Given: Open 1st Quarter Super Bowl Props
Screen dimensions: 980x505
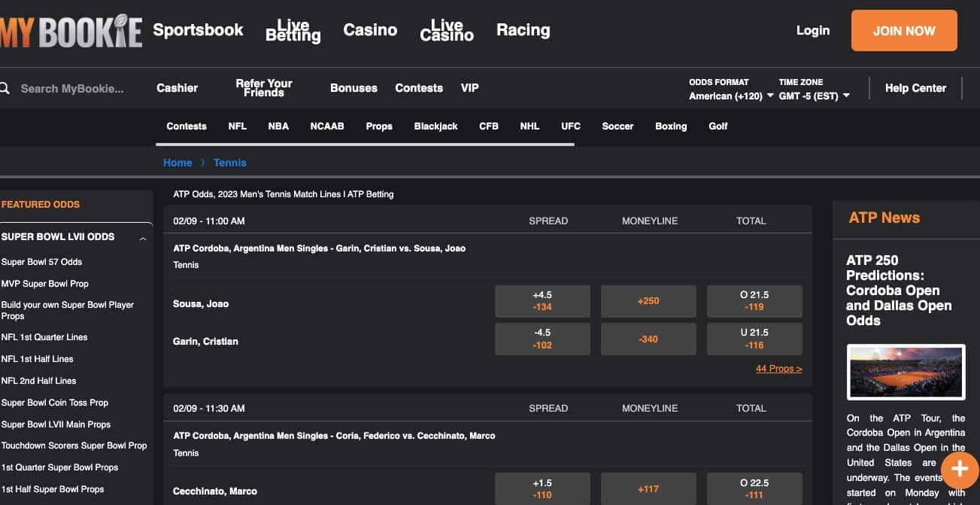Looking at the screenshot, I should 59,467.
